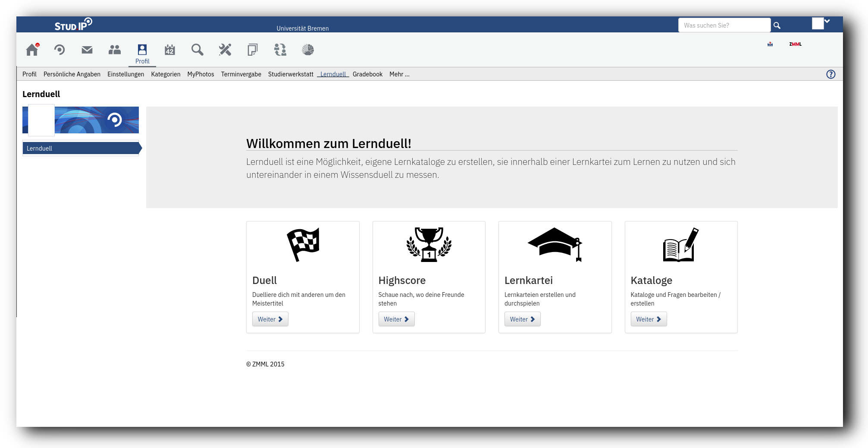Open the Community icon showing two people
This screenshot has width=868, height=448.
click(114, 50)
